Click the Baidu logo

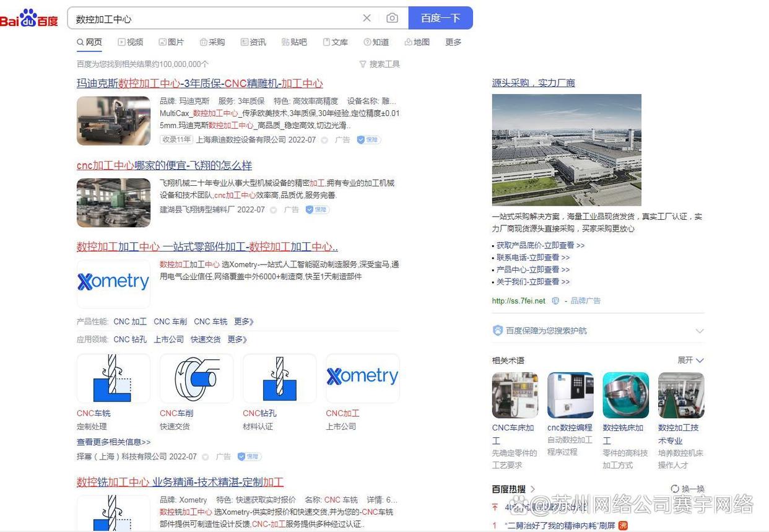29,18
